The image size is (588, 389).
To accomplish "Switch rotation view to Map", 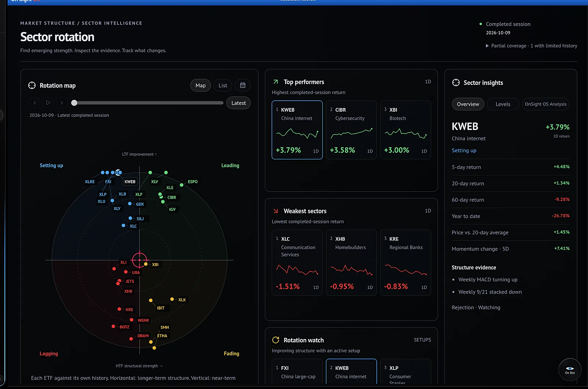I will click(x=201, y=85).
